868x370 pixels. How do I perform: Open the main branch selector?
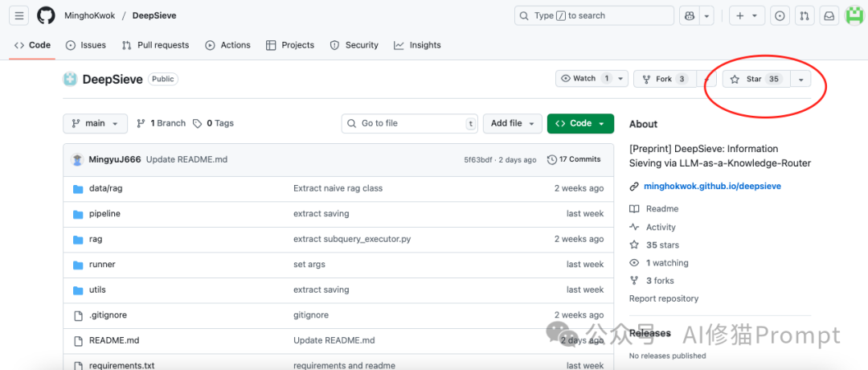tap(95, 124)
